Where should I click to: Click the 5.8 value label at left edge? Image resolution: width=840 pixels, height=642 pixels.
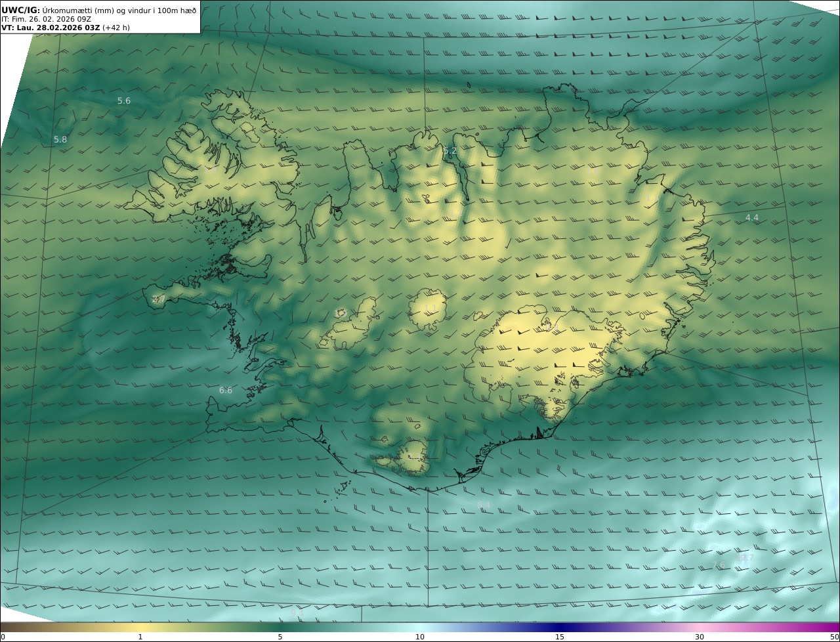tap(60, 139)
